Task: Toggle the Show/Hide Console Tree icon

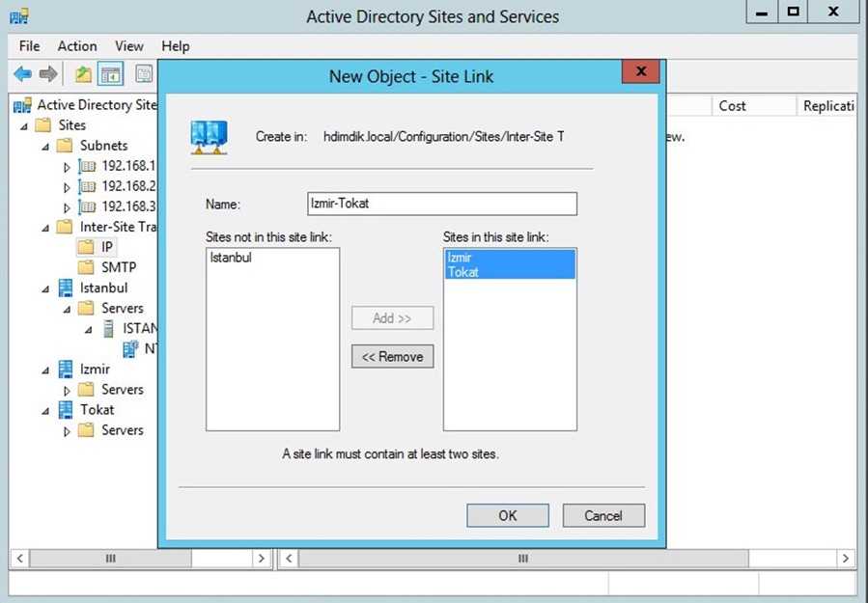Action: (110, 73)
